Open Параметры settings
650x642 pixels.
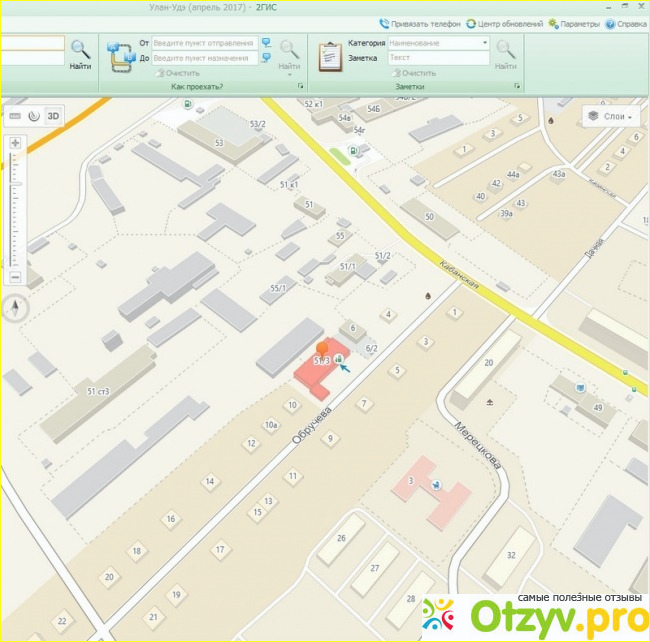pos(574,23)
